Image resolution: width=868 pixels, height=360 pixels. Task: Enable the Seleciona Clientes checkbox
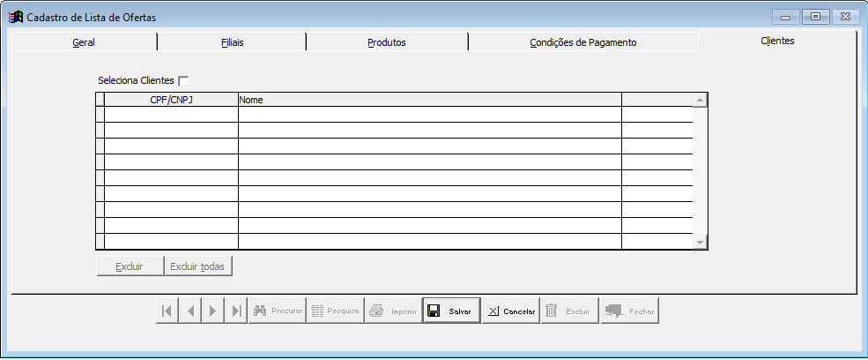tap(183, 80)
